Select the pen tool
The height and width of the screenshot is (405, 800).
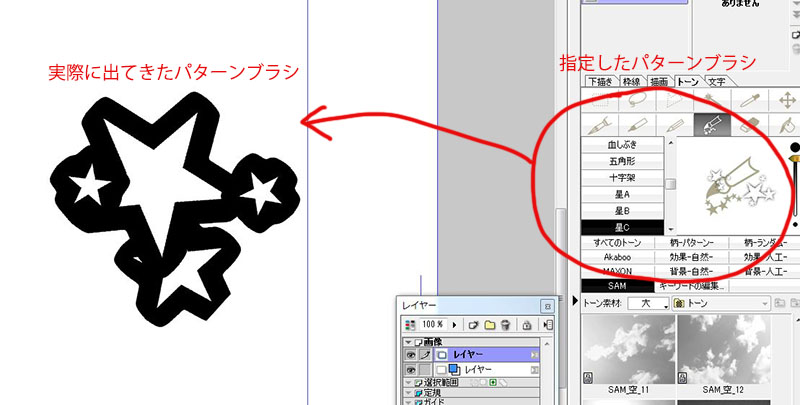point(600,124)
